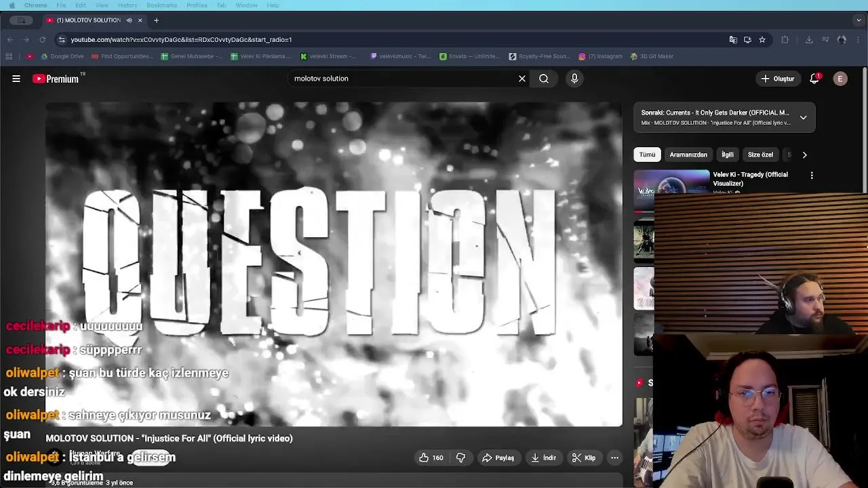Image resolution: width=868 pixels, height=488 pixels.
Task: Open more actions ellipsis next to Klip
Action: pyautogui.click(x=614, y=457)
